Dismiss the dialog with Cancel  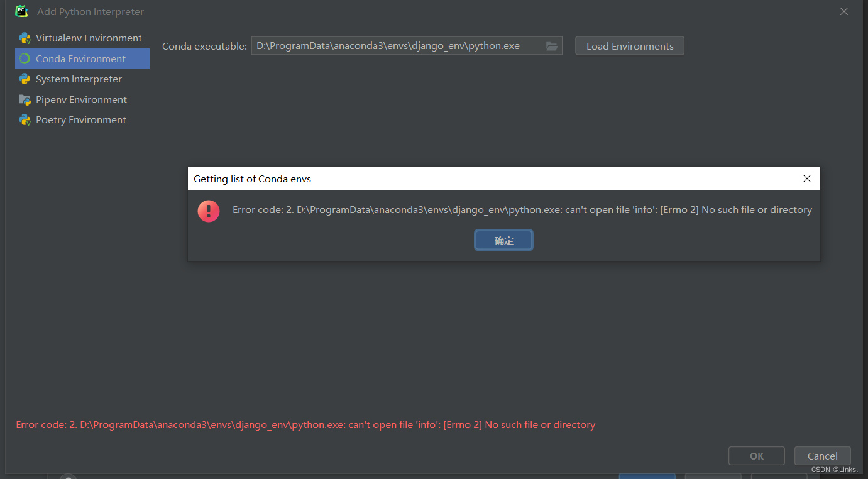(822, 455)
